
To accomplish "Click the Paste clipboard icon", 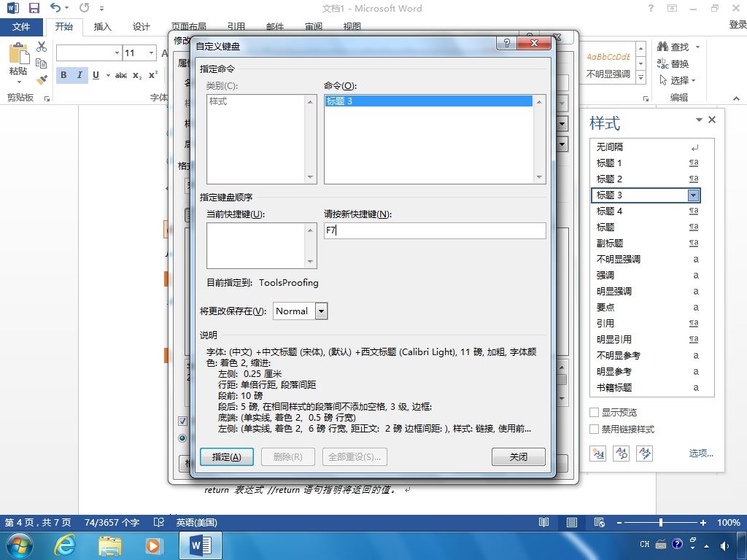I will [x=18, y=53].
